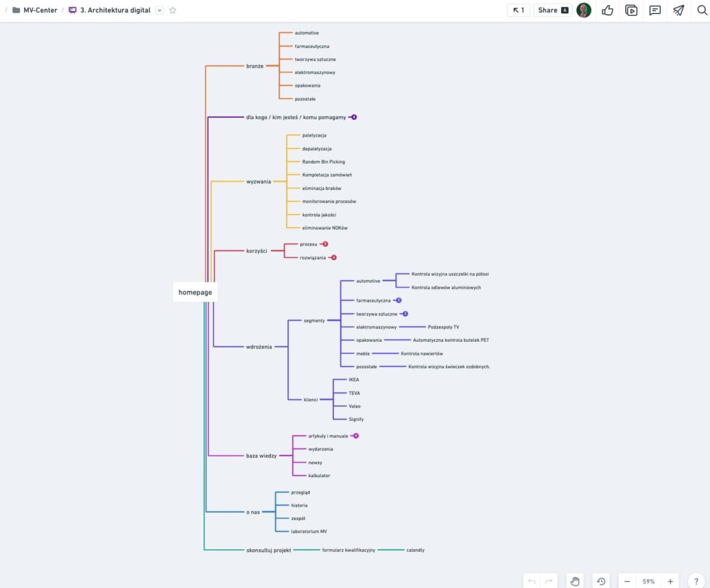This screenshot has height=588, width=710.
Task: Click the paper plane send icon
Action: coord(678,10)
